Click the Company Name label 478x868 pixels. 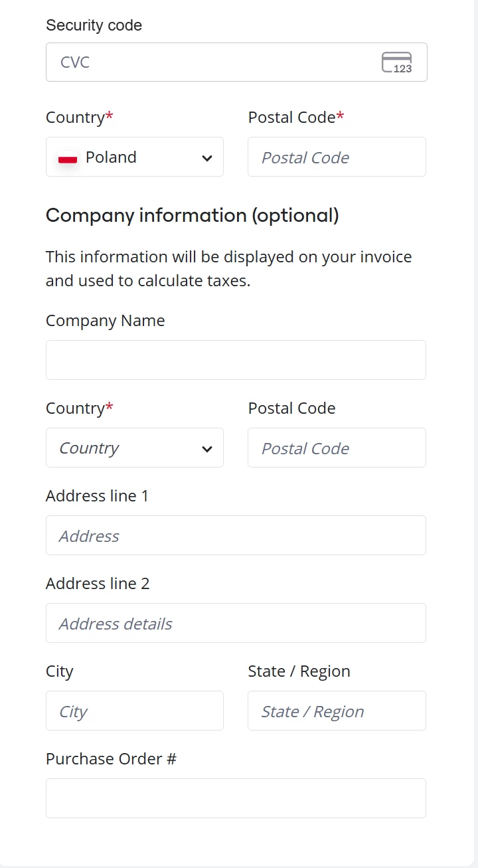pyautogui.click(x=105, y=320)
